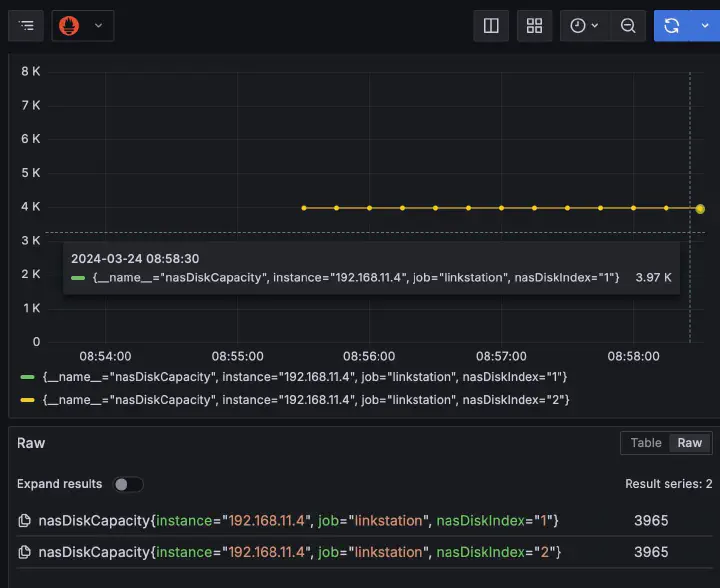The height and width of the screenshot is (588, 720).
Task: Open the Prometheus data source picker
Action: pos(83,26)
